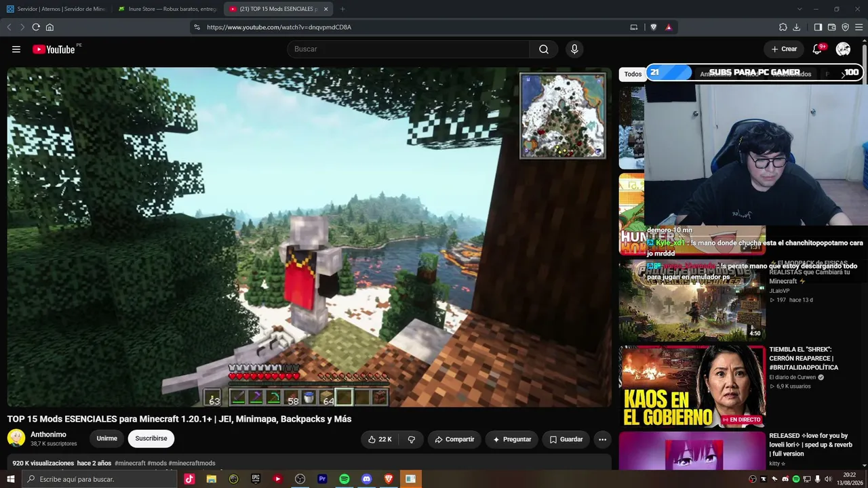This screenshot has width=868, height=488.
Task: Open the install app icon in address bar
Action: (634, 27)
